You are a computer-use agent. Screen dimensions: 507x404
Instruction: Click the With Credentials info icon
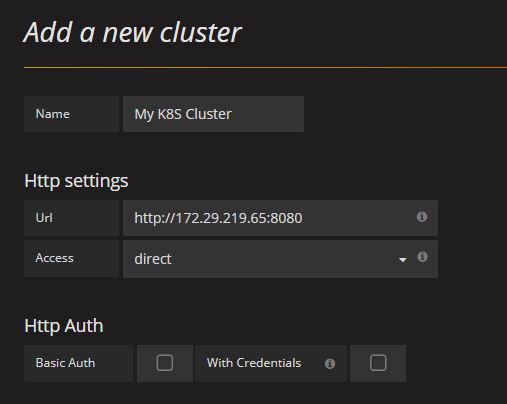[x=330, y=363]
